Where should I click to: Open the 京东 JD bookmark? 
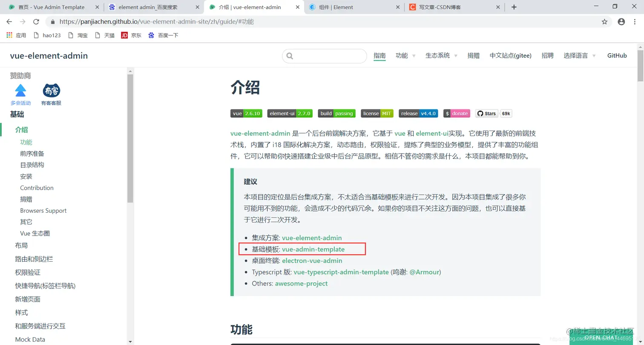[x=131, y=35]
